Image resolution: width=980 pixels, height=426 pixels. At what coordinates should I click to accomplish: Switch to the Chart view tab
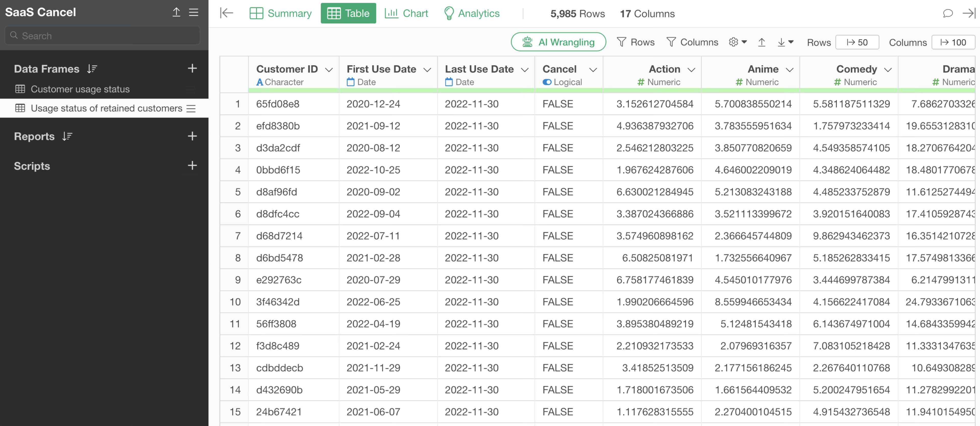pos(406,13)
